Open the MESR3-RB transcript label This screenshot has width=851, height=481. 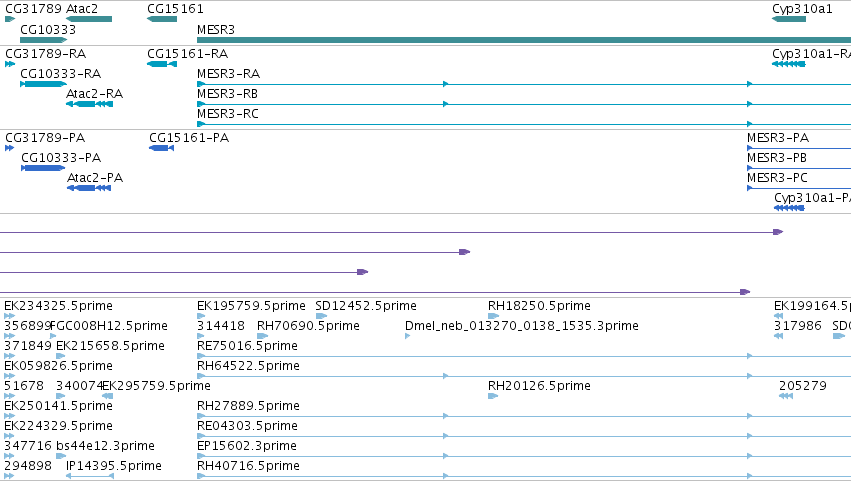coord(227,94)
